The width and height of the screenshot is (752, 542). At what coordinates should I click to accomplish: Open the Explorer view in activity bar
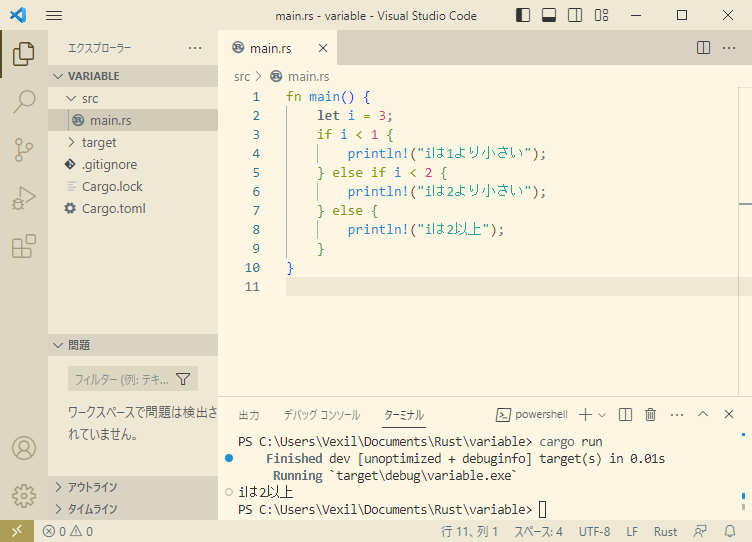[24, 54]
